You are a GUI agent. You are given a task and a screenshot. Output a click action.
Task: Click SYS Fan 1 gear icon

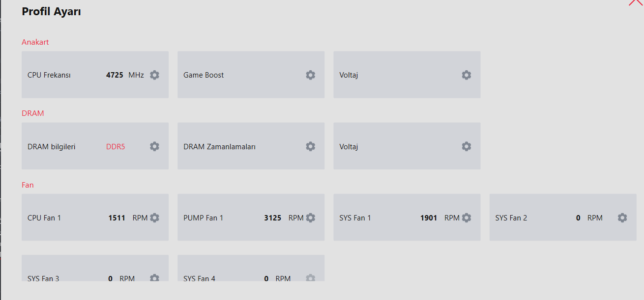pyautogui.click(x=466, y=218)
